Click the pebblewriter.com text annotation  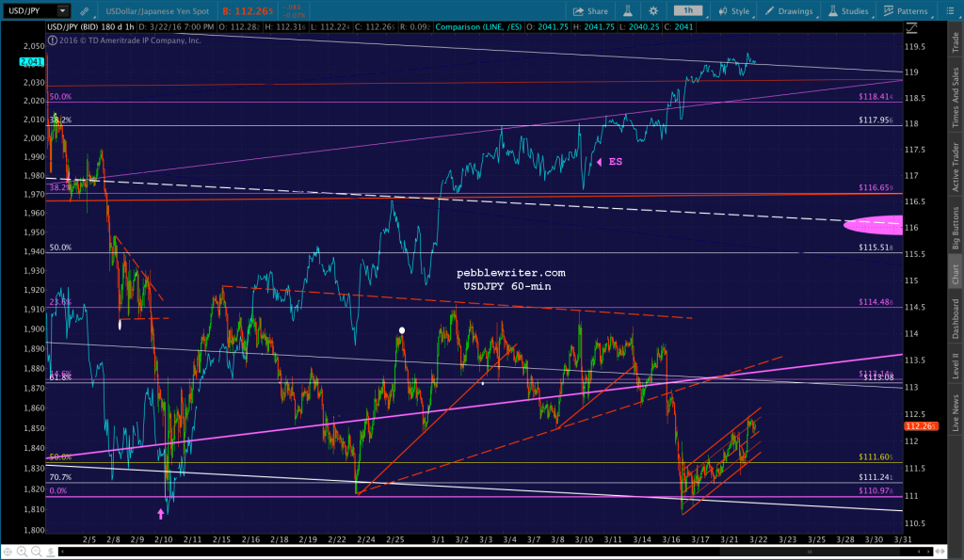tap(511, 273)
